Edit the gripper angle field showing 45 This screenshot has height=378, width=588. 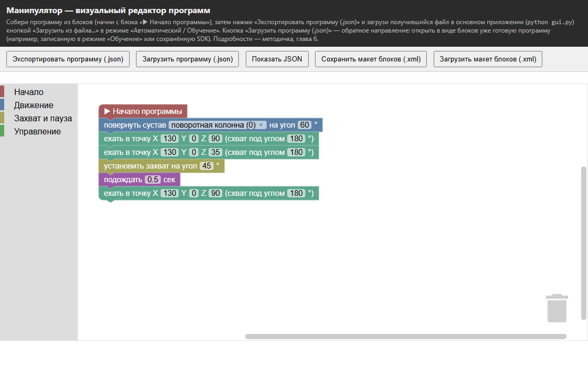coord(207,166)
